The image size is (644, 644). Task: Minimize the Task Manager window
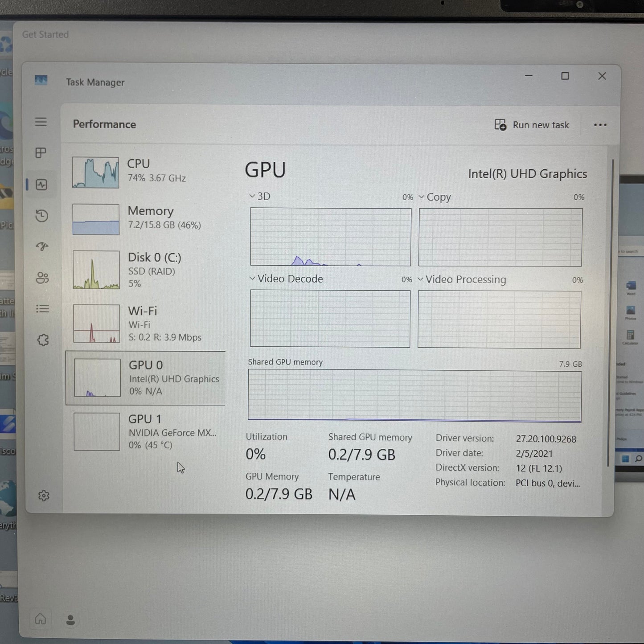[x=529, y=76]
